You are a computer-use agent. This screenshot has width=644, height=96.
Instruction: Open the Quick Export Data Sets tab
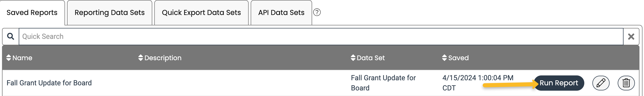[201, 12]
